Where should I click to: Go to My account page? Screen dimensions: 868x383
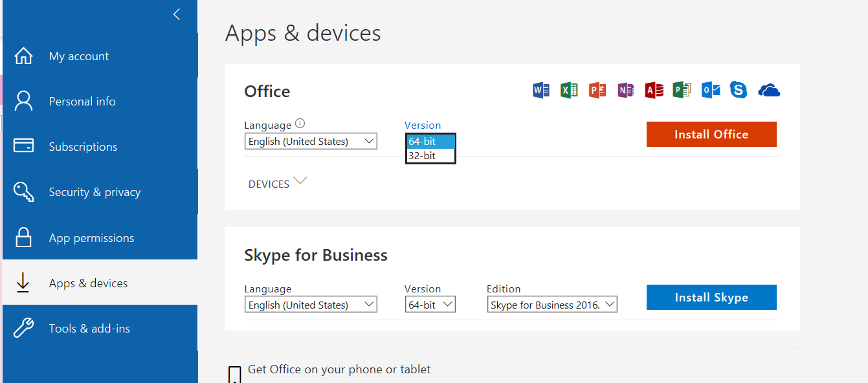click(79, 56)
